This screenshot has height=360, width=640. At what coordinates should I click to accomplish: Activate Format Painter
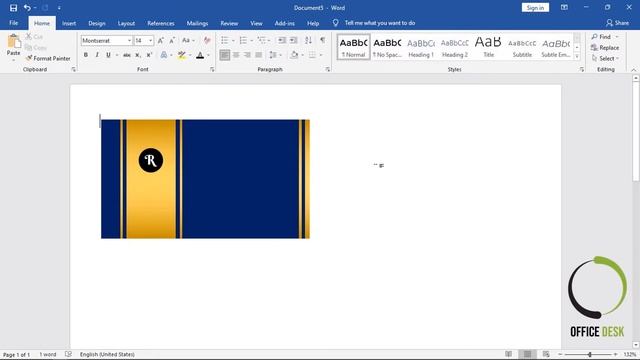pyautogui.click(x=48, y=58)
